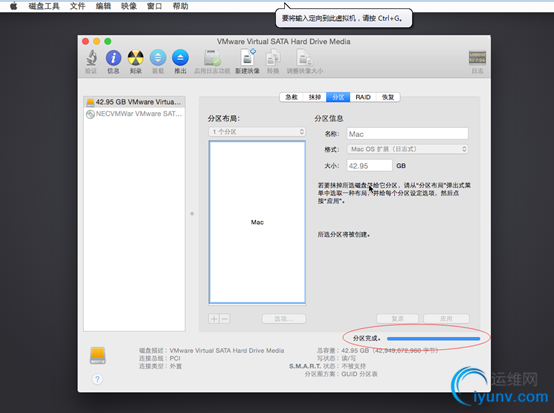Click the Revert (复原) button
554x413 pixels.
pos(397,319)
